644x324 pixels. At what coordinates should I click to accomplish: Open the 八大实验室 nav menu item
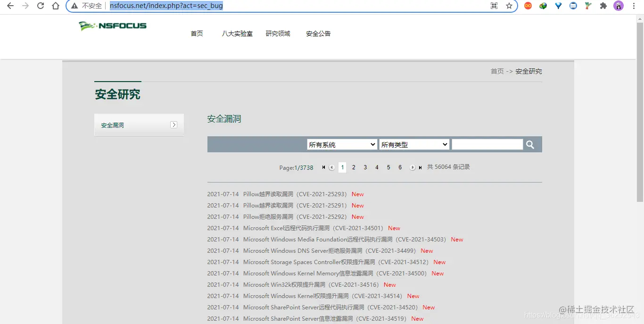237,33
